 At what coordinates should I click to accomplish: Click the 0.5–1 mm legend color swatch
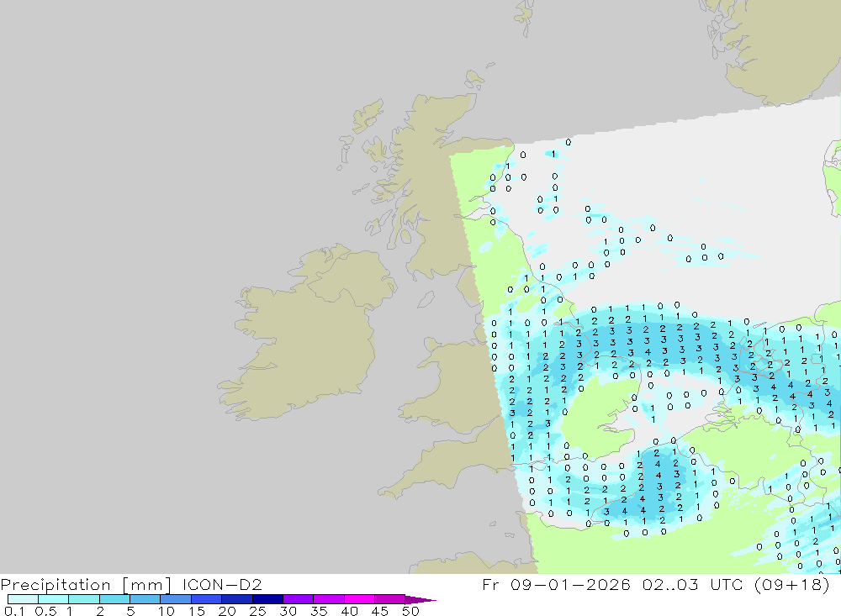(x=53, y=599)
